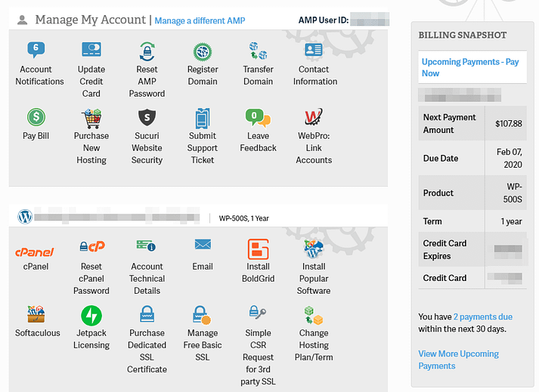Click the WordPress logo beside the hosting account
This screenshot has height=392, width=539.
click(x=25, y=217)
